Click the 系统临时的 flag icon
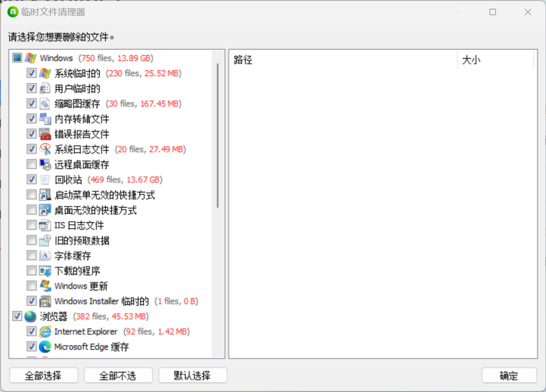 point(45,73)
